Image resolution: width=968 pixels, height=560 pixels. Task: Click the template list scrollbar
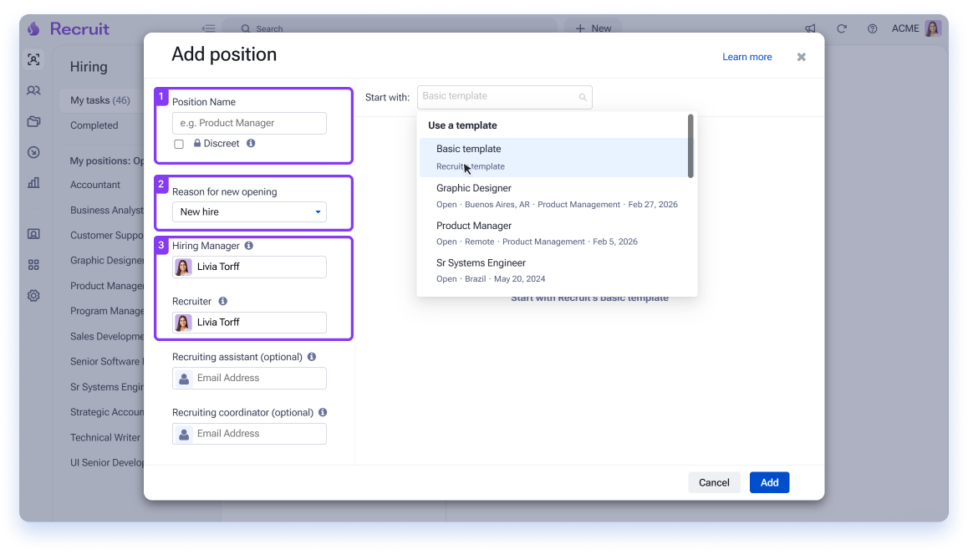690,146
